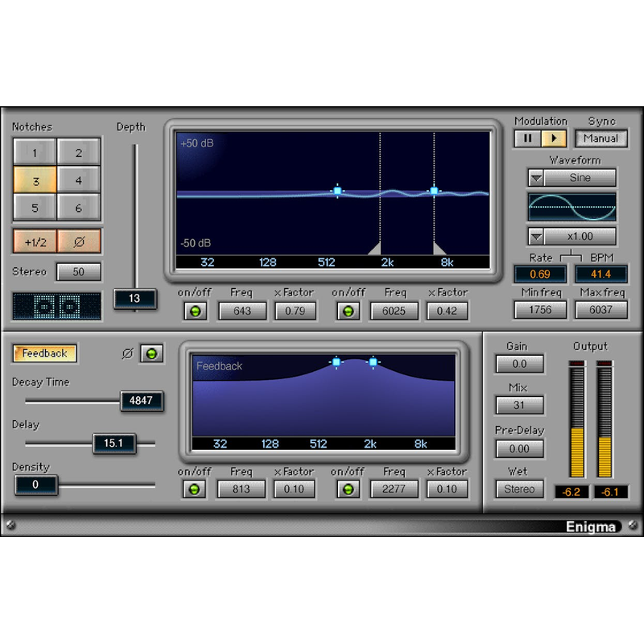The height and width of the screenshot is (644, 644).
Task: Click the Density slider handle showing 0
Action: point(35,485)
